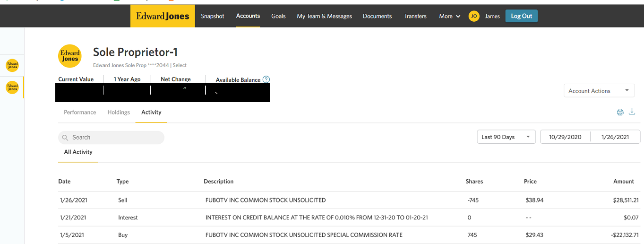The height and width of the screenshot is (244, 644).
Task: Click the Shares column header
Action: coord(474,182)
